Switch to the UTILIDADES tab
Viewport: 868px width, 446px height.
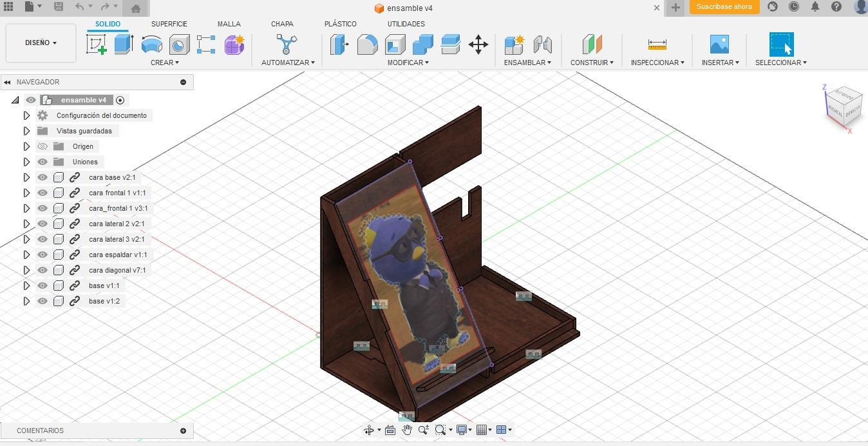tap(406, 24)
